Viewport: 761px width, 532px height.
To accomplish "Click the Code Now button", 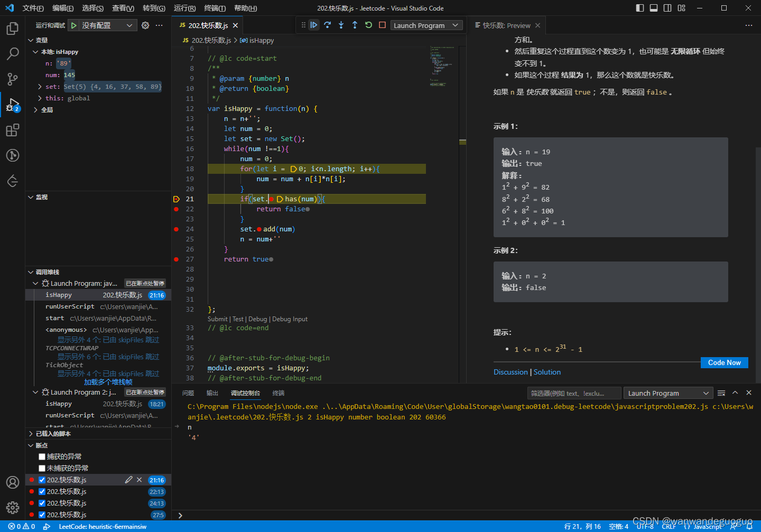I will pos(724,362).
